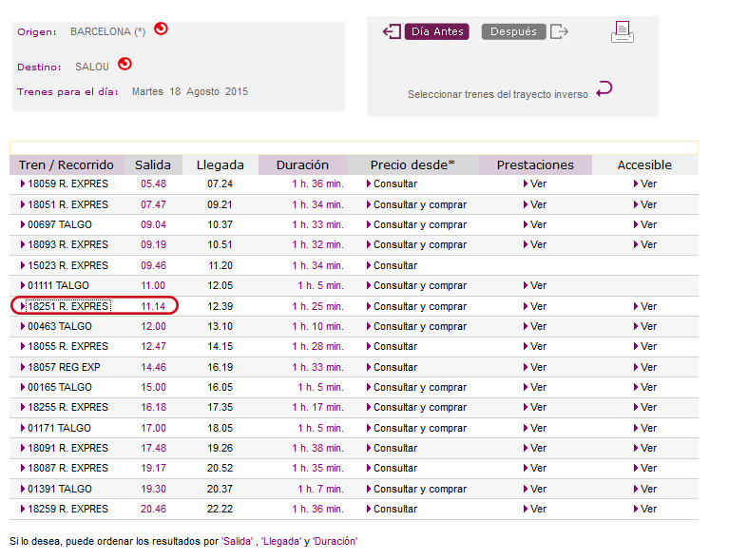
Task: Click the printer icon
Action: [623, 32]
